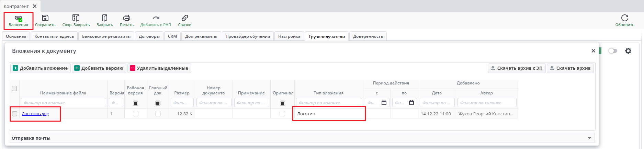This screenshot has width=644, height=149.
Task: Switch to the Банковские реквизиты tab
Action: point(106,36)
